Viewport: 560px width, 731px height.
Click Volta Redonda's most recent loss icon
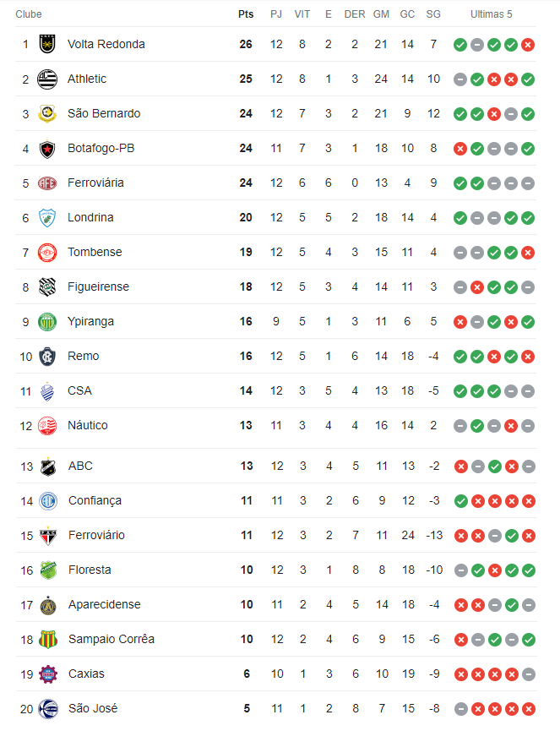click(528, 44)
